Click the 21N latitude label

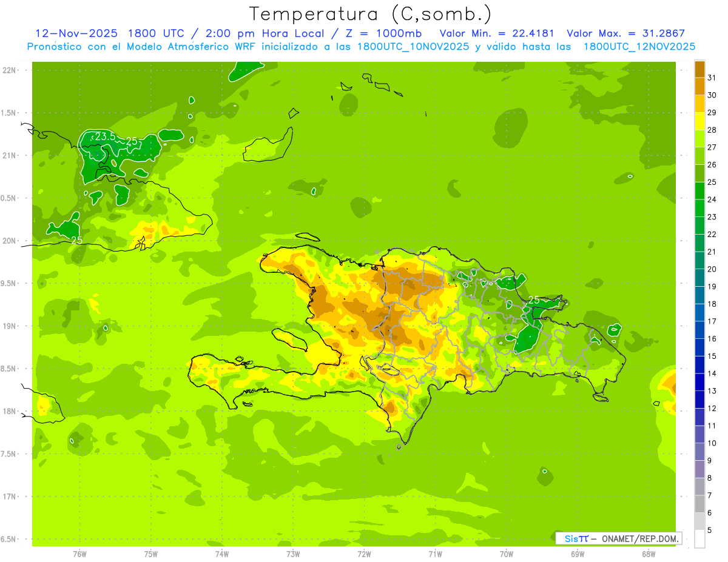coord(9,156)
